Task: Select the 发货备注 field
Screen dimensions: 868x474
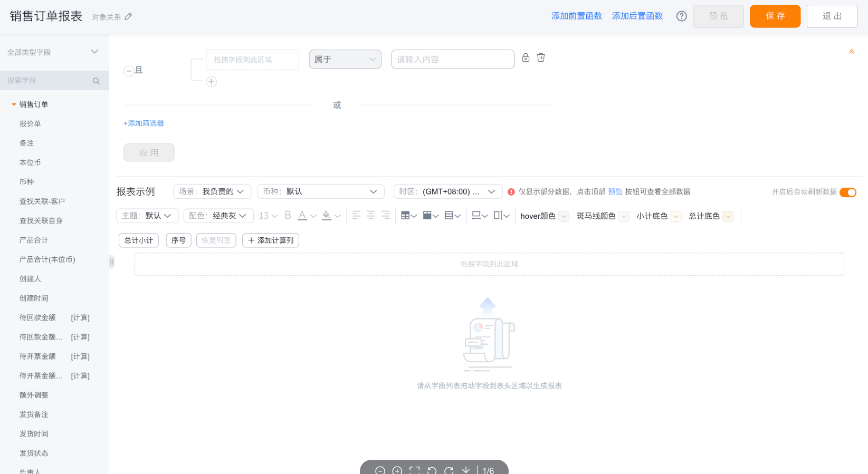Action: [34, 415]
